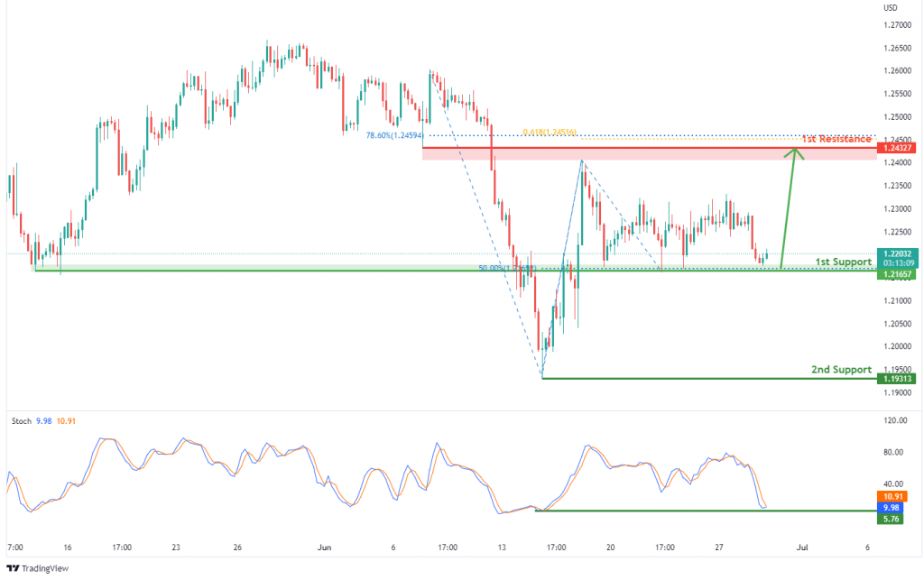Click the Jun date on time axis
The height and width of the screenshot is (580, 924).
coord(324,547)
